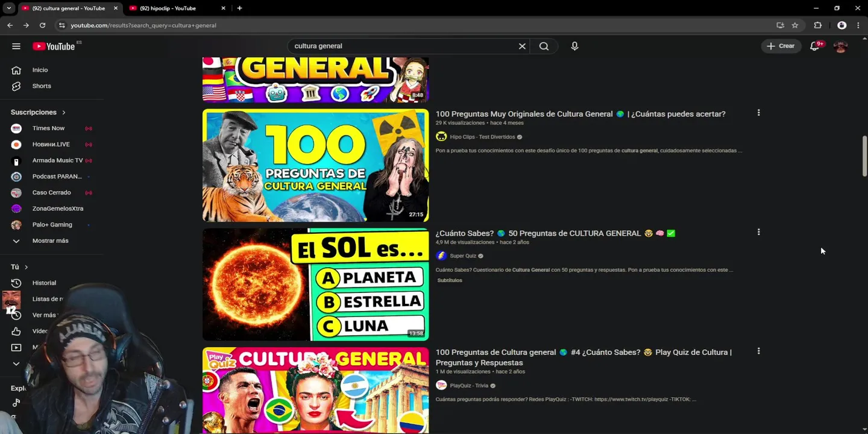Open the Play Quiz Cultura General thumbnail

pyautogui.click(x=315, y=391)
